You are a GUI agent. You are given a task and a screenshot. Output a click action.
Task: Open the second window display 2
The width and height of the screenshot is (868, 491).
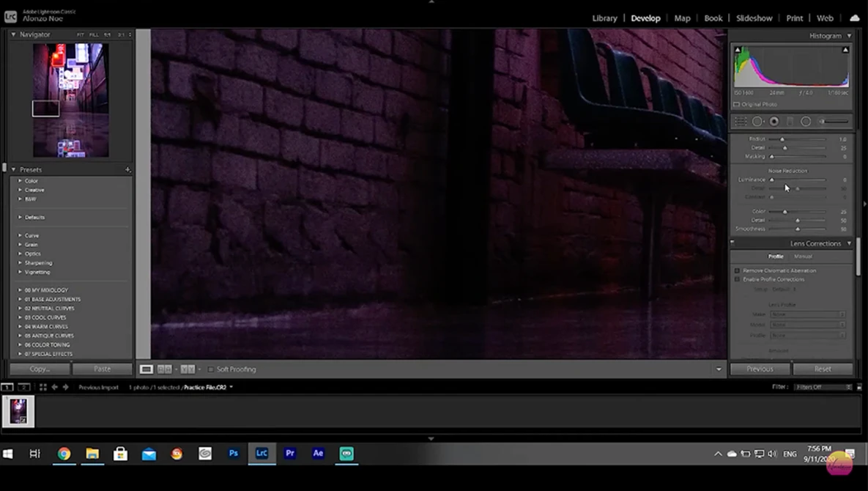(x=23, y=387)
